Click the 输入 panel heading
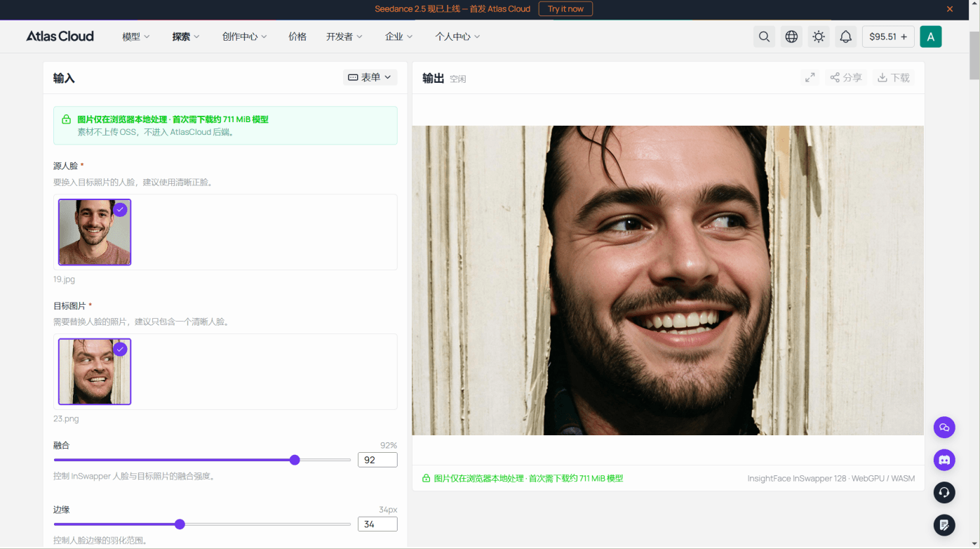Image resolution: width=980 pixels, height=549 pixels. (64, 78)
